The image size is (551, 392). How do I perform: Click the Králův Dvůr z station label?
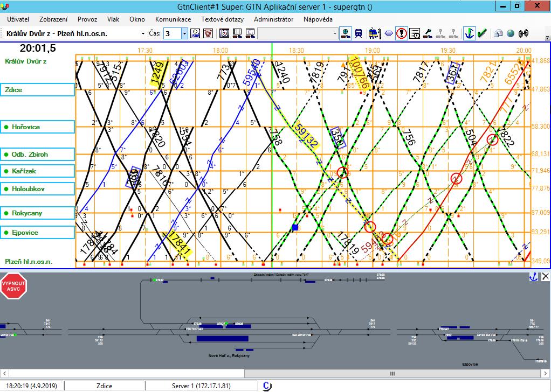tap(26, 61)
